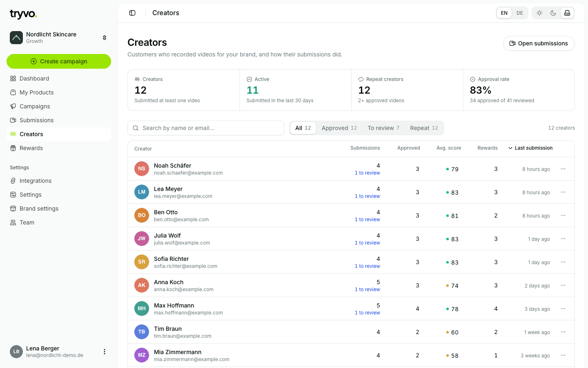Click the tryvo logo

(x=23, y=14)
